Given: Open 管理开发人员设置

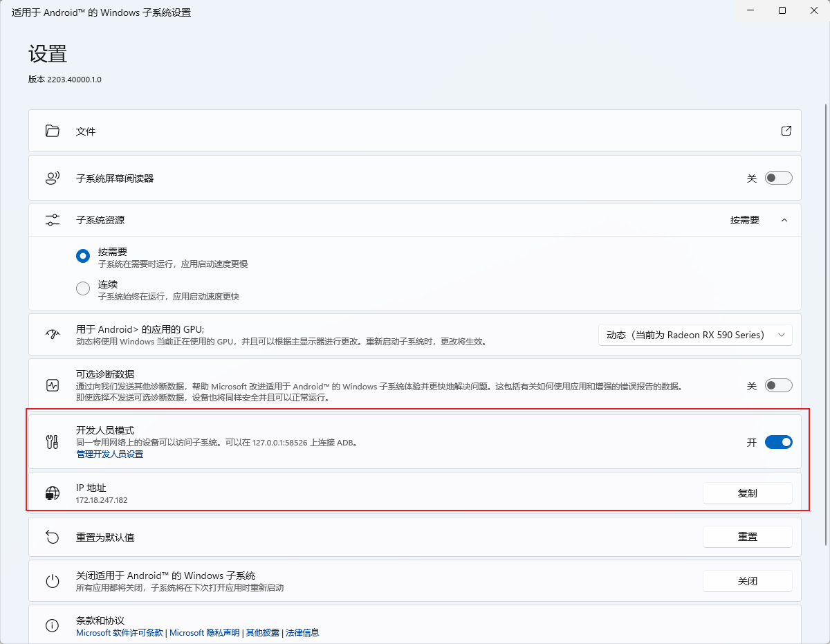Looking at the screenshot, I should (x=109, y=454).
